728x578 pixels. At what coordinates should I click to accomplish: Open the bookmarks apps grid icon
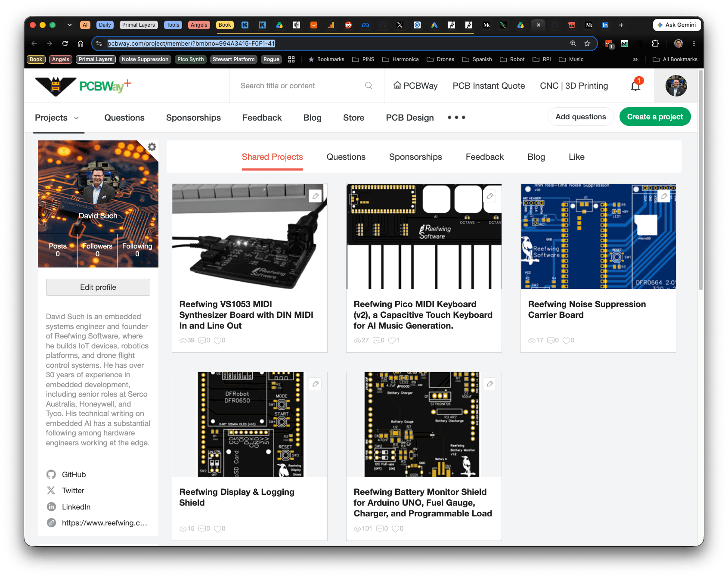coord(291,59)
